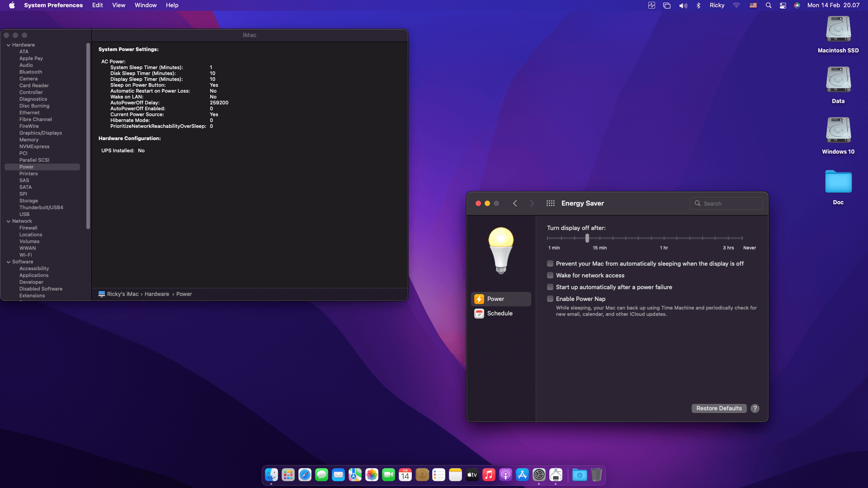Select the Windows 10 drive on desktop

(x=838, y=136)
